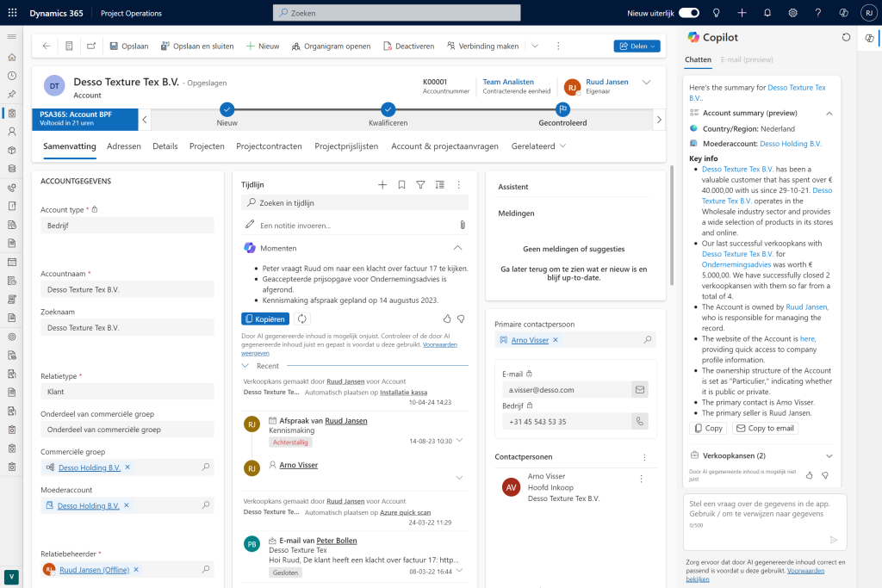The width and height of the screenshot is (882, 588).
Task: Open the help question mark icon
Action: click(x=818, y=12)
